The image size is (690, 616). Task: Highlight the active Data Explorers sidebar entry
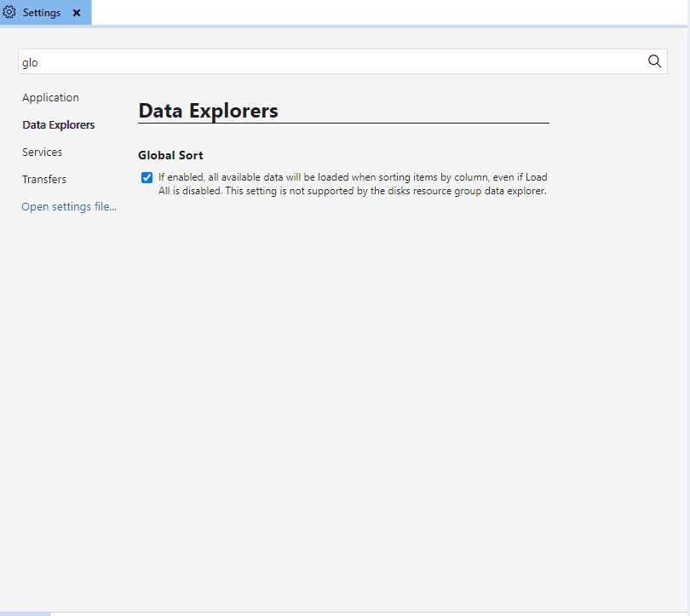pyautogui.click(x=58, y=124)
